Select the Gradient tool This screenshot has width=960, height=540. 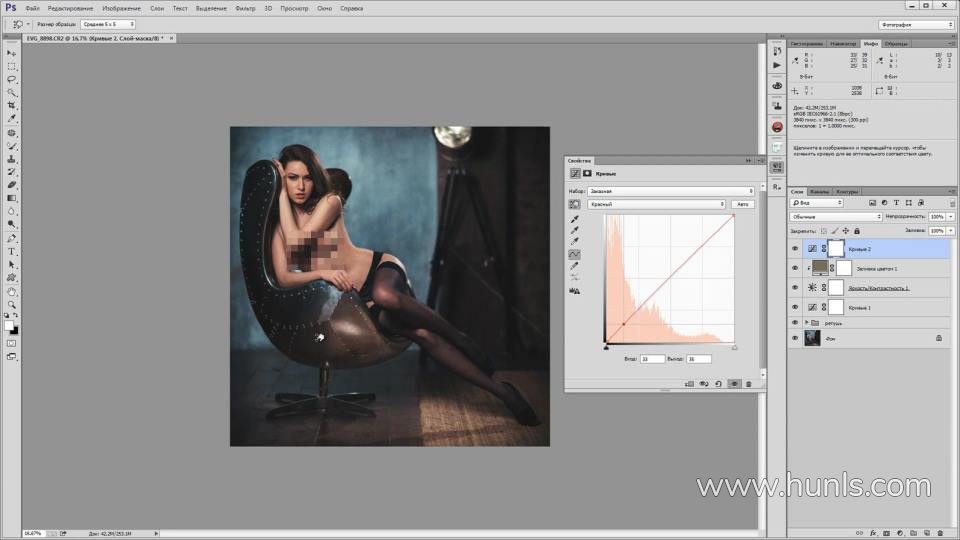pyautogui.click(x=12, y=198)
